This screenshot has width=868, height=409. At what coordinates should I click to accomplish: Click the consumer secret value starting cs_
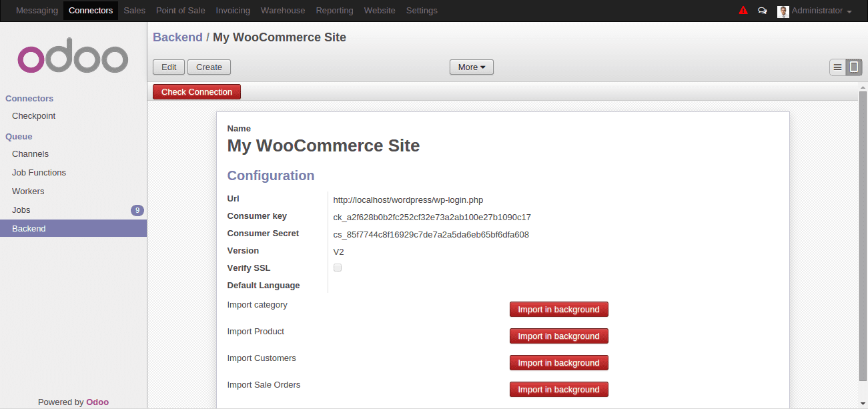click(431, 234)
